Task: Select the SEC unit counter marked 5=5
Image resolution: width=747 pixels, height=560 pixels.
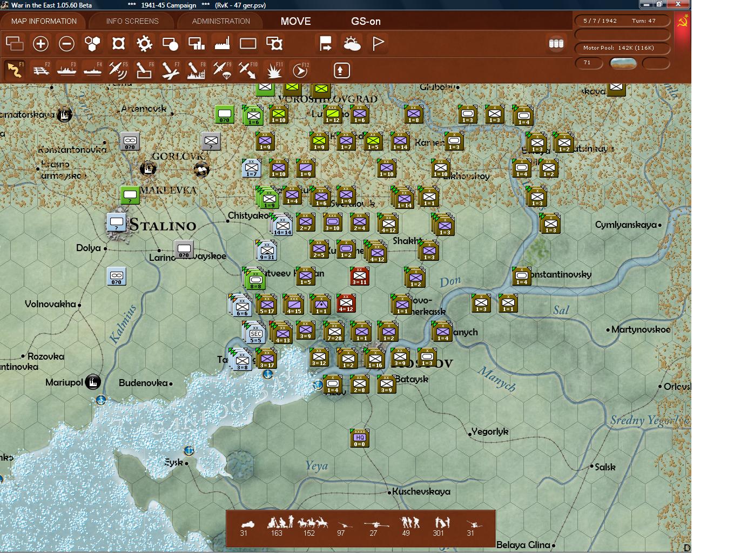Action: 255,334
